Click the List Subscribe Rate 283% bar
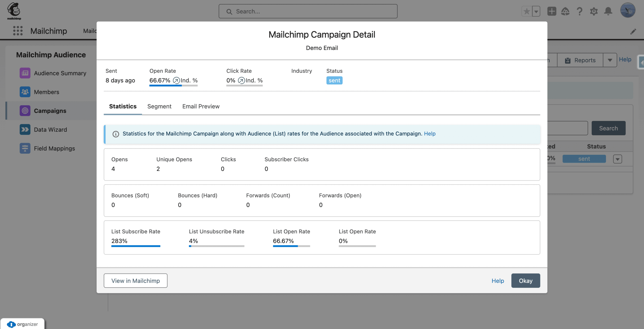This screenshot has width=644, height=329. (x=136, y=246)
